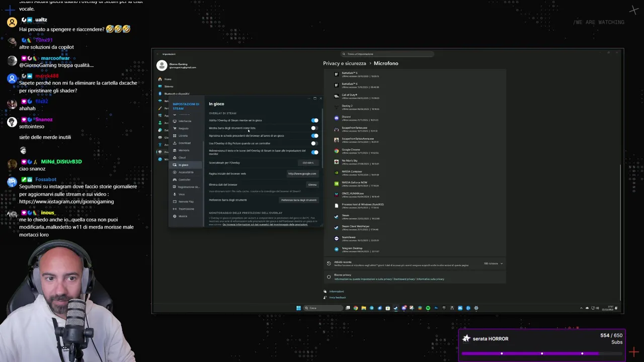The height and width of the screenshot is (362, 644).
Task: Click the browser home page URL field
Action: click(302, 173)
